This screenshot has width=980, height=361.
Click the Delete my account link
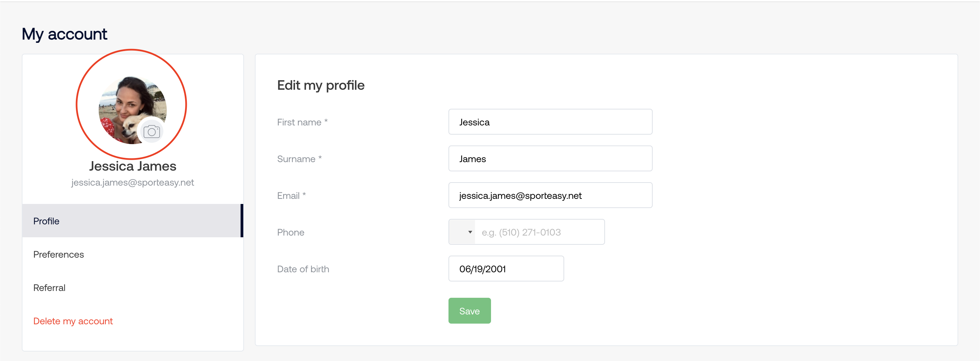point(73,321)
